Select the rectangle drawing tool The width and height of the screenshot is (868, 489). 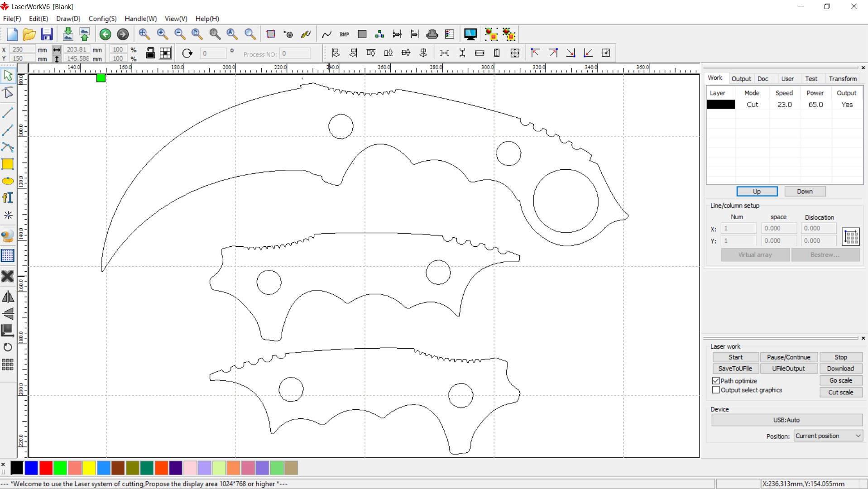point(8,164)
